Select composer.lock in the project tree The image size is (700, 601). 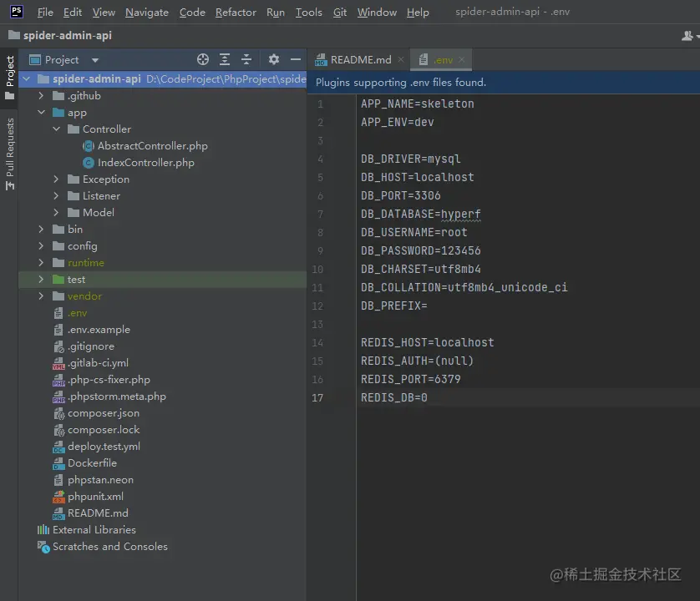104,430
